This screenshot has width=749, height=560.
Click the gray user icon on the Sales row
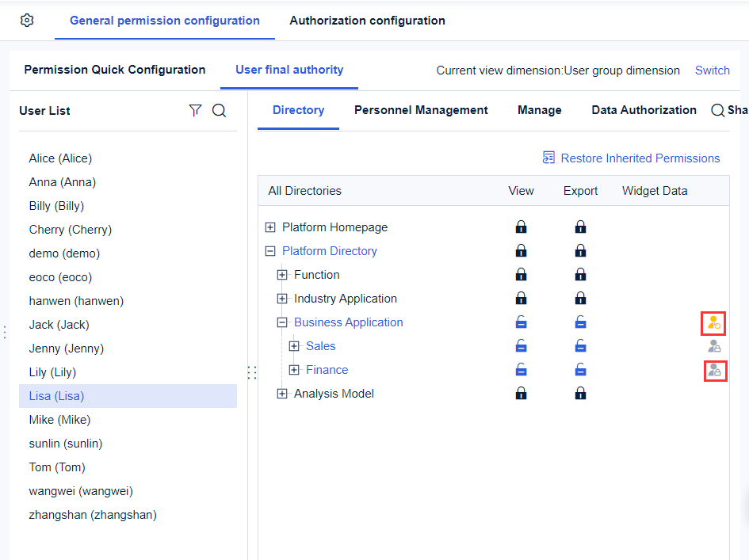click(715, 346)
